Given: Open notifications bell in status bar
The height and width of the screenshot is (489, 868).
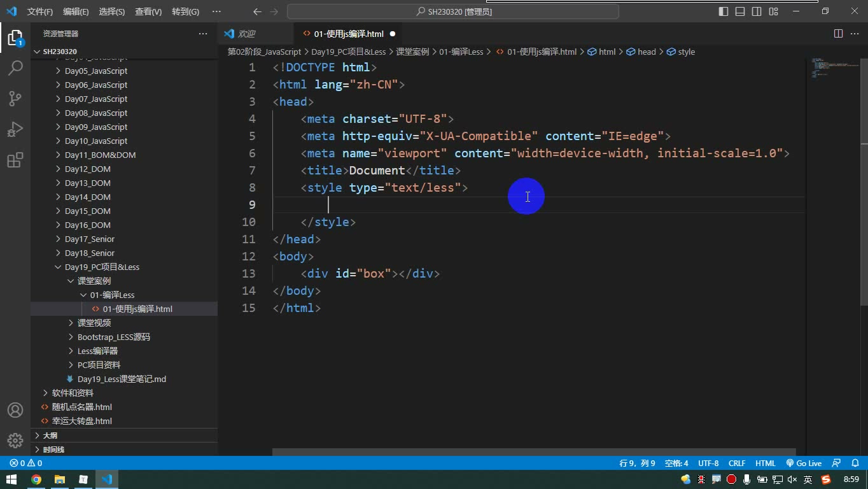Looking at the screenshot, I should click(855, 464).
